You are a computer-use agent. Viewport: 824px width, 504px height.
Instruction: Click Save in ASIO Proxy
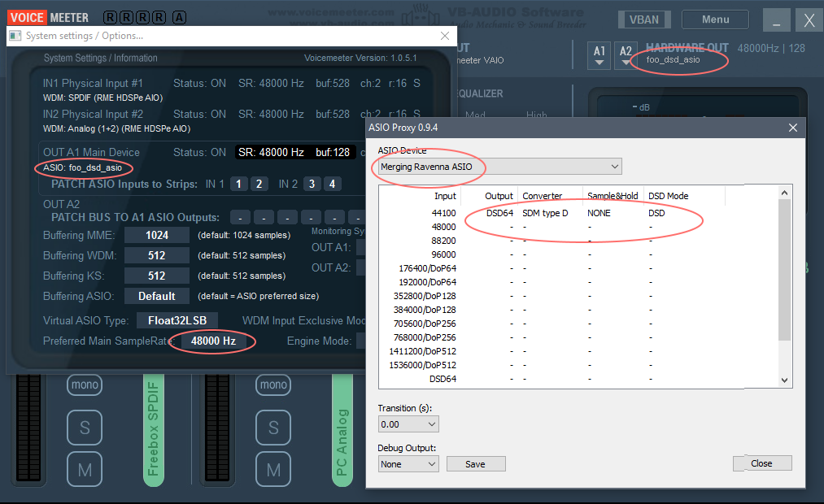[x=476, y=464]
